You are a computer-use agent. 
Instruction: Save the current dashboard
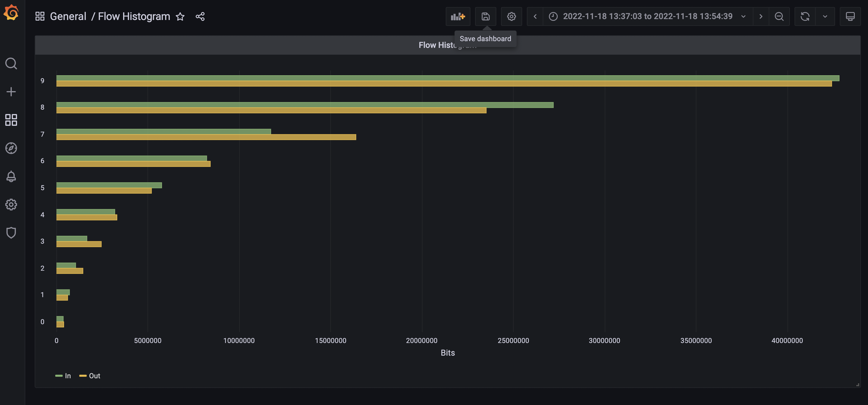[485, 16]
